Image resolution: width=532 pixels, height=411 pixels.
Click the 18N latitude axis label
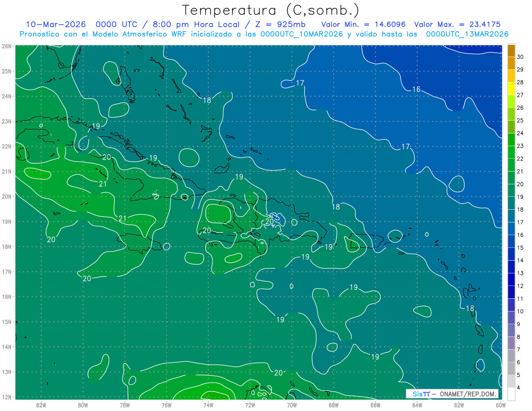[7, 247]
